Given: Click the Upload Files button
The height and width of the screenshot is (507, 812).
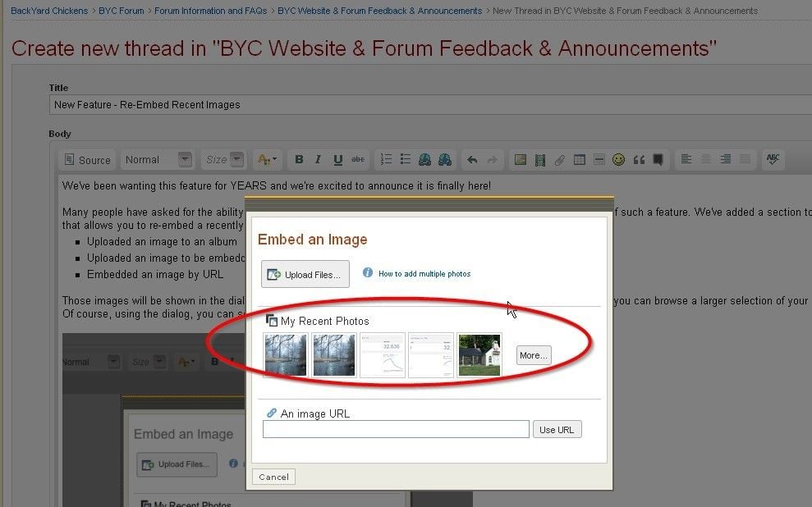Looking at the screenshot, I should point(305,275).
